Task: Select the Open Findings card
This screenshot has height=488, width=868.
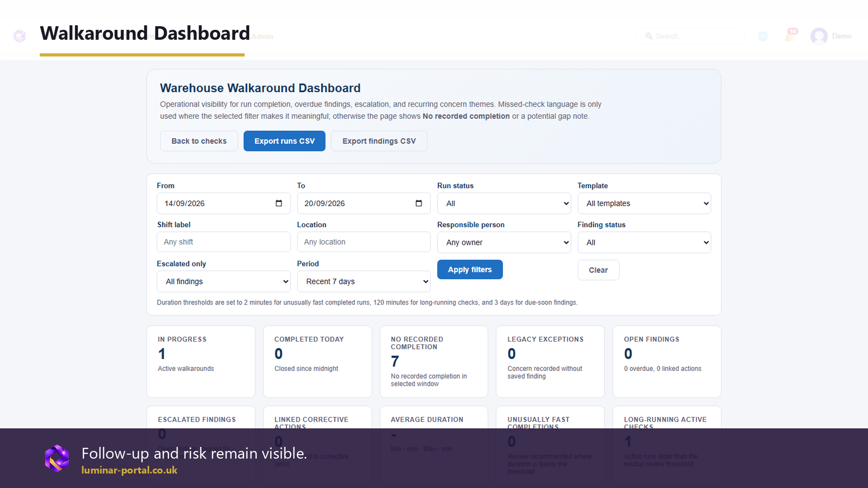Action: pos(667,361)
